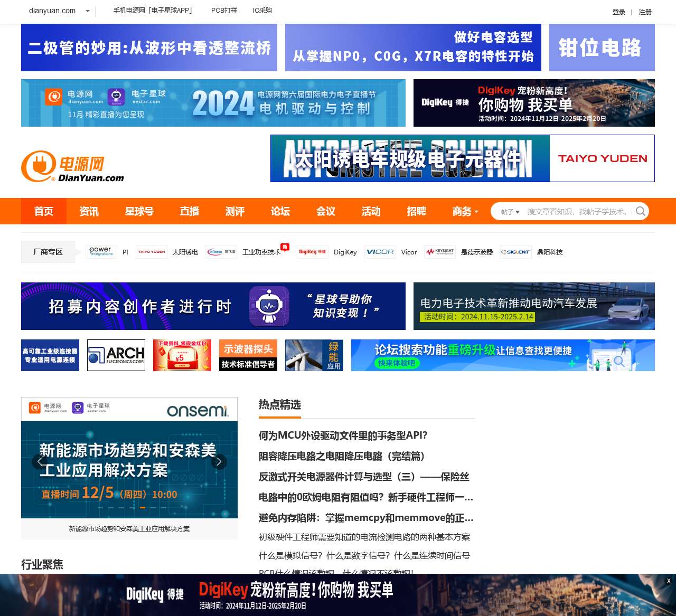Open Siglent vendor logo

coord(516,252)
